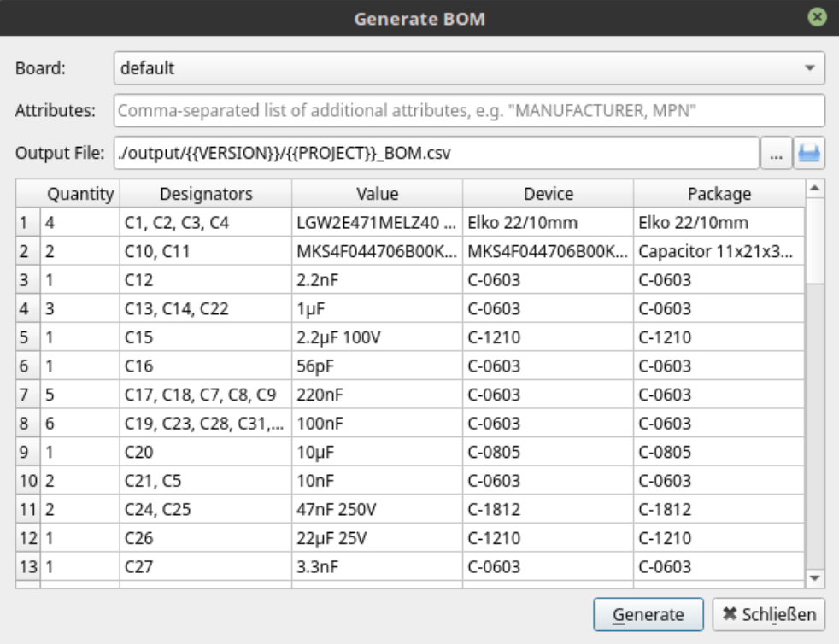Click the Package column header
839x644 pixels.
click(x=719, y=194)
